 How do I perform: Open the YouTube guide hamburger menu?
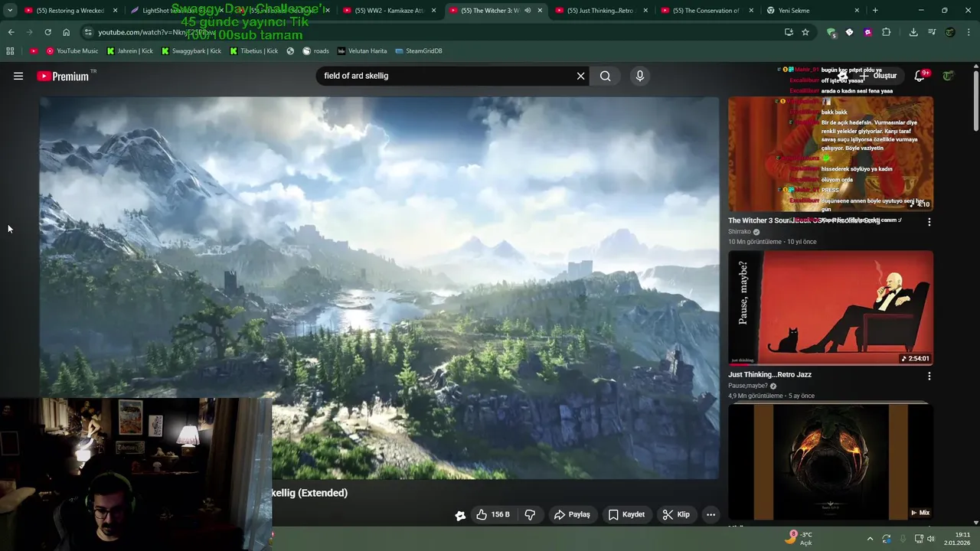click(18, 76)
